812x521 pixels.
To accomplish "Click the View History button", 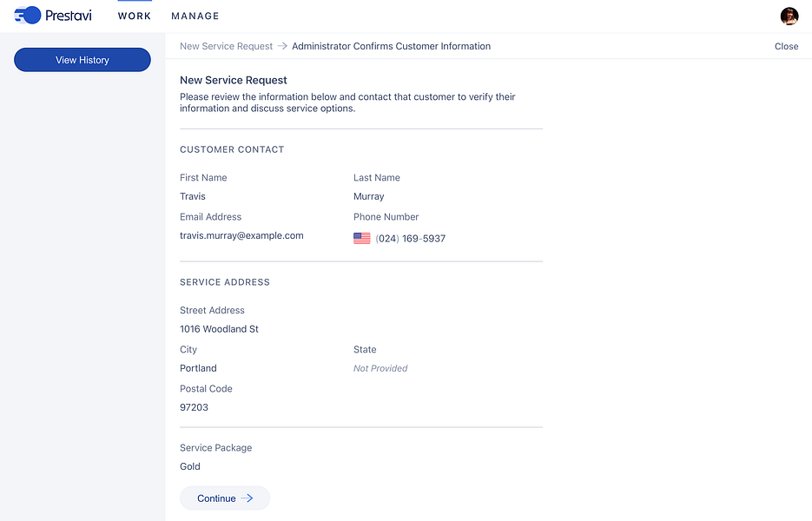I will 83,60.
